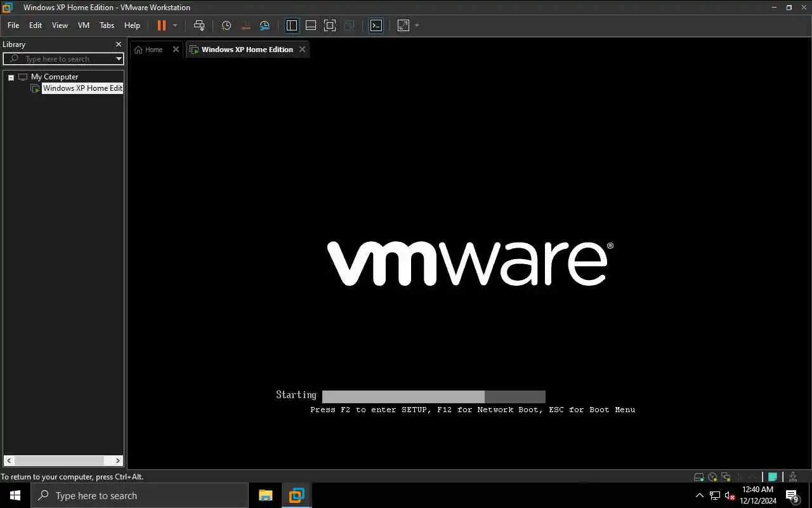Enter full screen mode
The height and width of the screenshot is (508, 812).
[330, 25]
